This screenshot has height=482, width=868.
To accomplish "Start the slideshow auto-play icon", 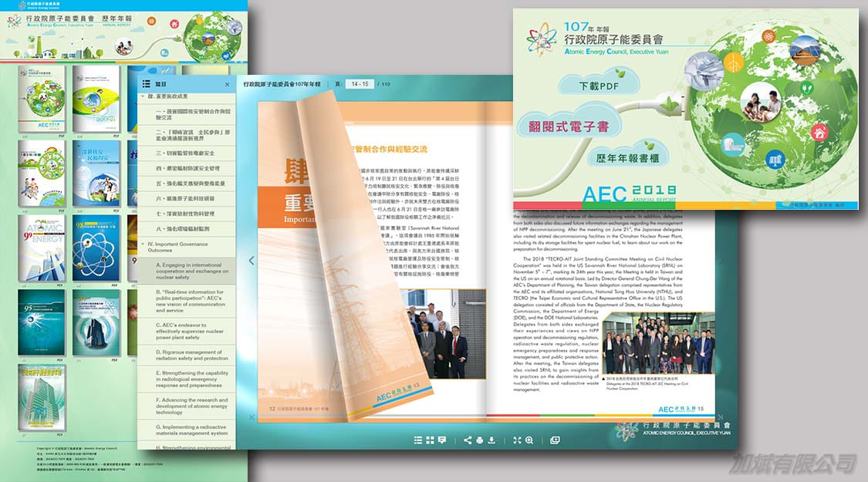I will click(x=555, y=440).
